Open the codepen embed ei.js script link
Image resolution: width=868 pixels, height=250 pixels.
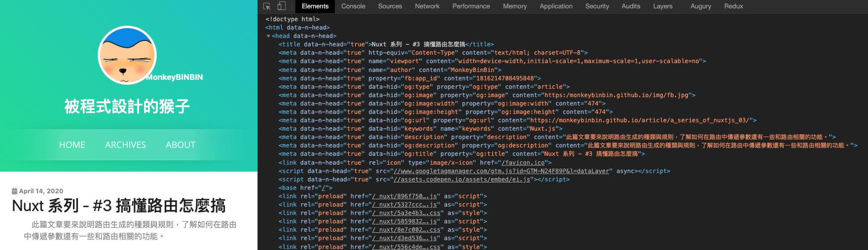pos(462,179)
